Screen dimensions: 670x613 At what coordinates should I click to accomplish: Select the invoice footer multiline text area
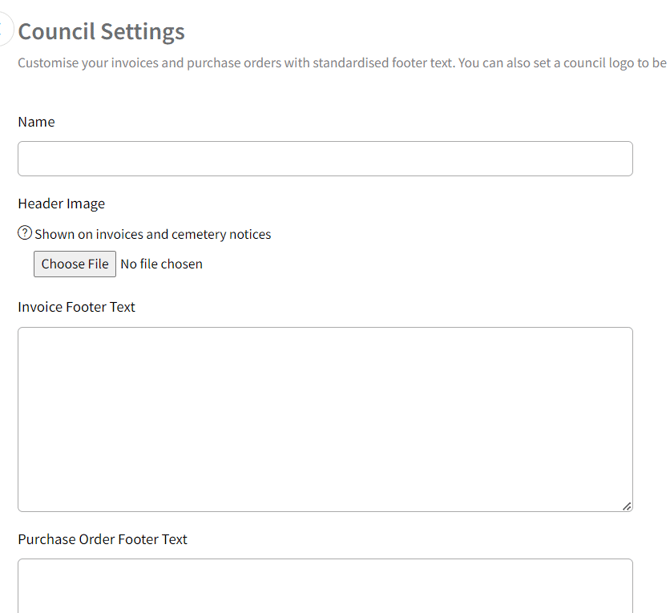click(325, 419)
